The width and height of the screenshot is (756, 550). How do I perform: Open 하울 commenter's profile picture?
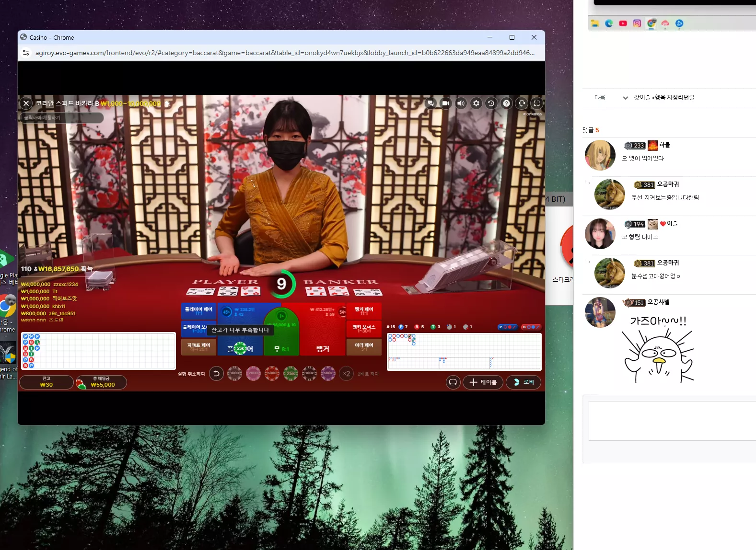600,155
